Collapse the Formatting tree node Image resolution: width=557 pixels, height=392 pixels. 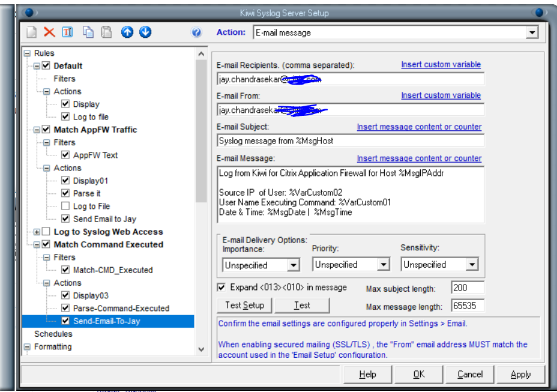pos(27,347)
